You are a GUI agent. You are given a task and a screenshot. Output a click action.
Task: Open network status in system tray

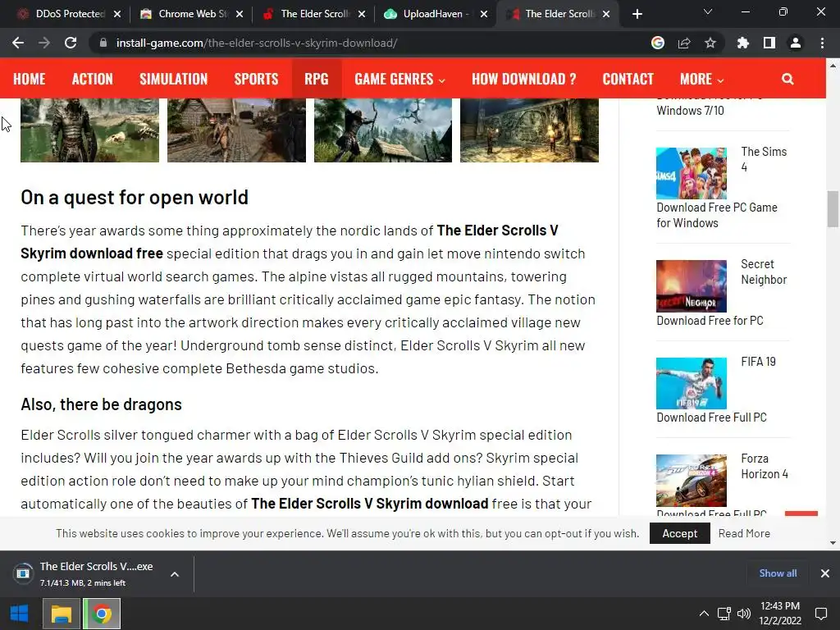coord(724,614)
